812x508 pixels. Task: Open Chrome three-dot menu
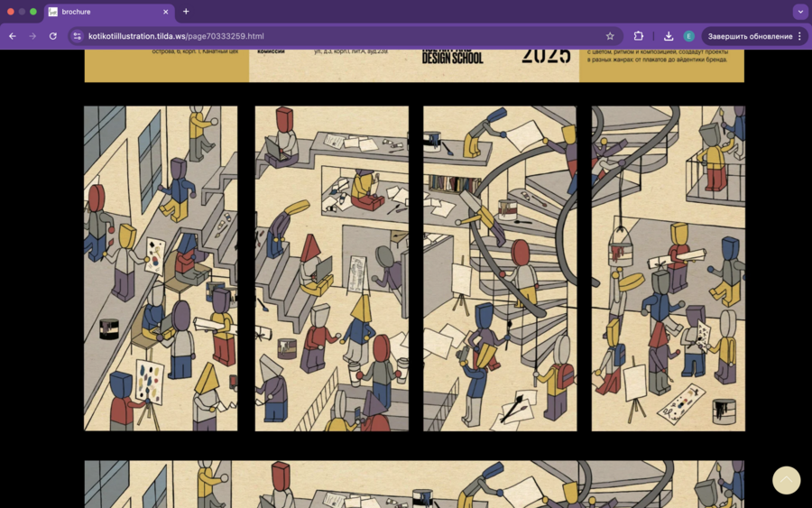[800, 36]
